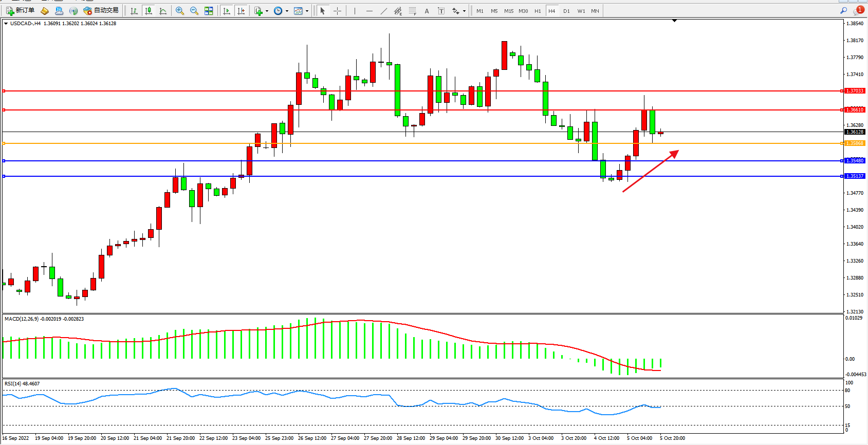868x445 pixels.
Task: Tile chart windows with the grid icon
Action: coord(209,11)
